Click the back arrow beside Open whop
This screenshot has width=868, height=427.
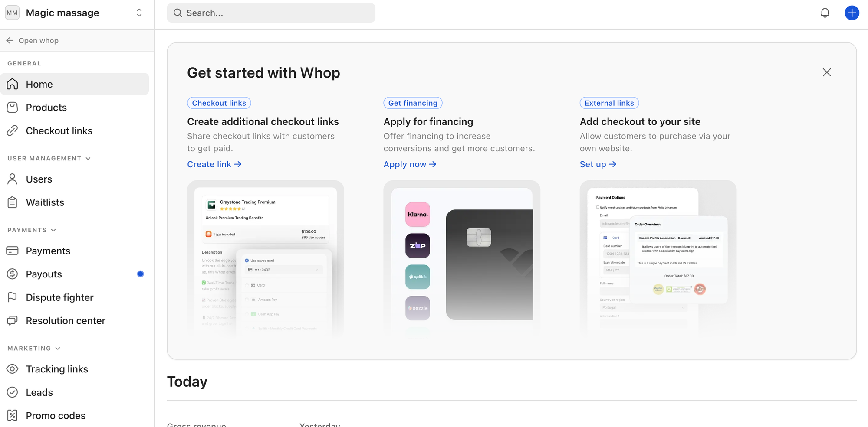(10, 40)
